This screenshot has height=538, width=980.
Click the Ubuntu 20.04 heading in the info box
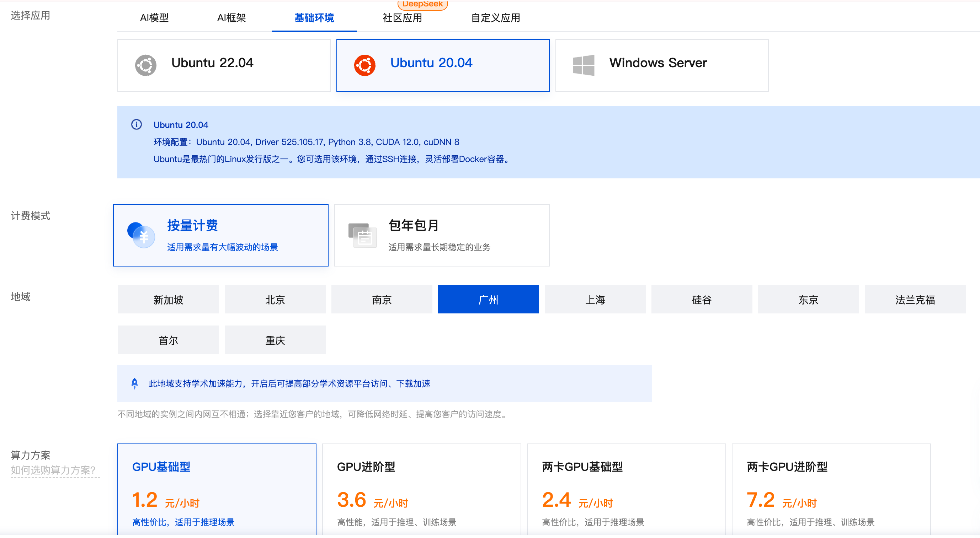pyautogui.click(x=181, y=125)
